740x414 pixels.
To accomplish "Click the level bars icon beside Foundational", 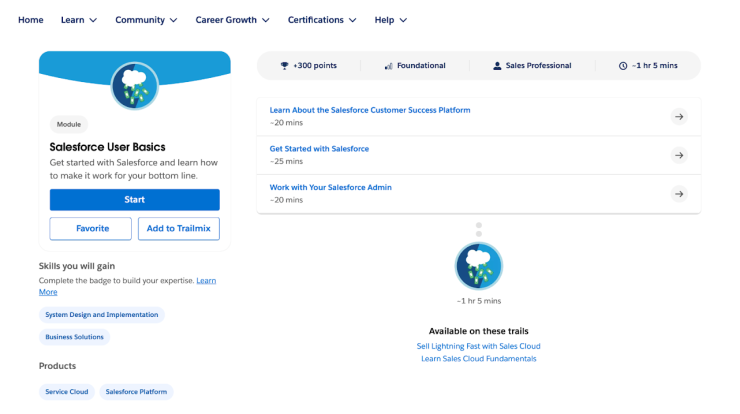I will 388,66.
